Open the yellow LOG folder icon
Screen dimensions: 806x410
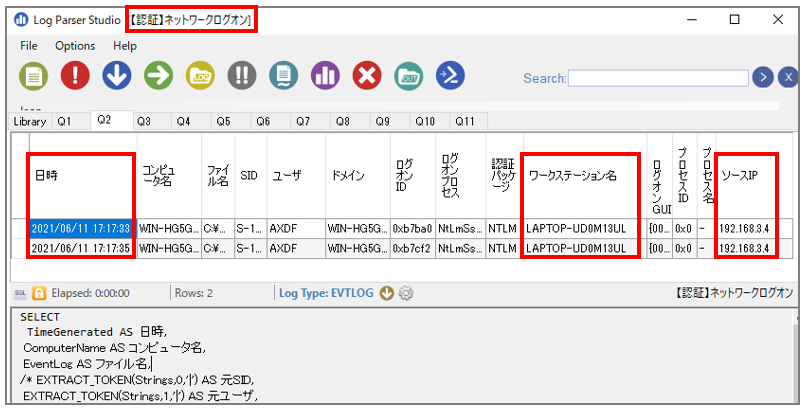[200, 76]
